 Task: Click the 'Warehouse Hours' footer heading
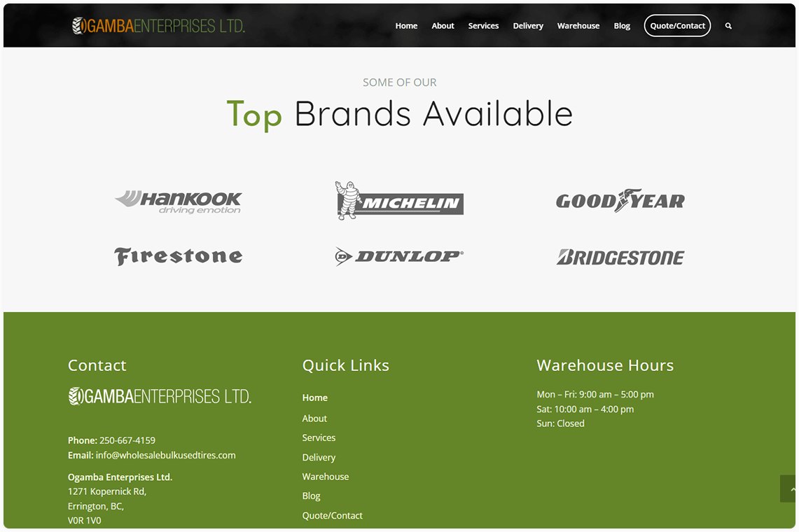point(605,365)
